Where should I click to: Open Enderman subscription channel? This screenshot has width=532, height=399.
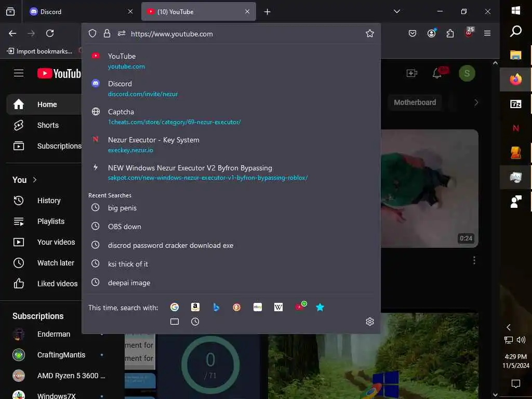tap(54, 334)
